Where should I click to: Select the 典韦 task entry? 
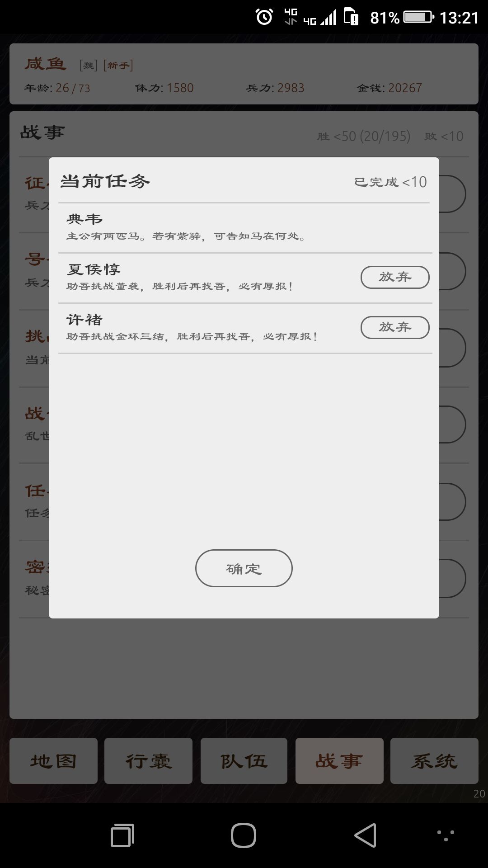(x=245, y=228)
